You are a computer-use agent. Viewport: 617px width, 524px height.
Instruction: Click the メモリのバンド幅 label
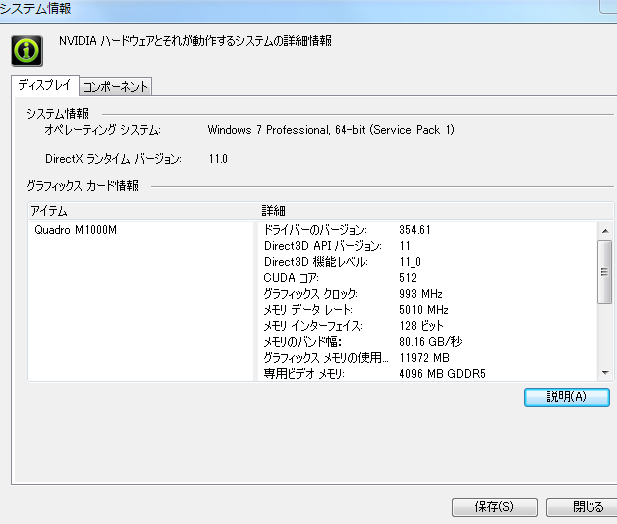point(302,341)
